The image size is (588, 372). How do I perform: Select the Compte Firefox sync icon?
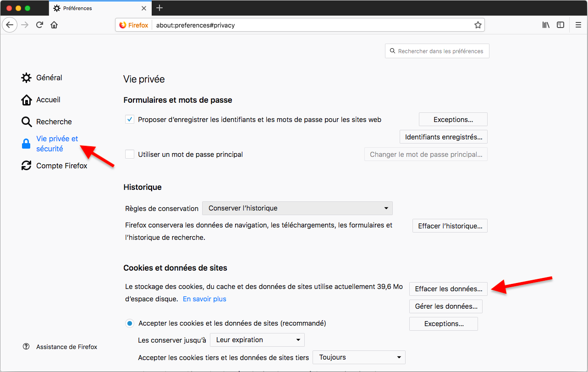(x=27, y=166)
